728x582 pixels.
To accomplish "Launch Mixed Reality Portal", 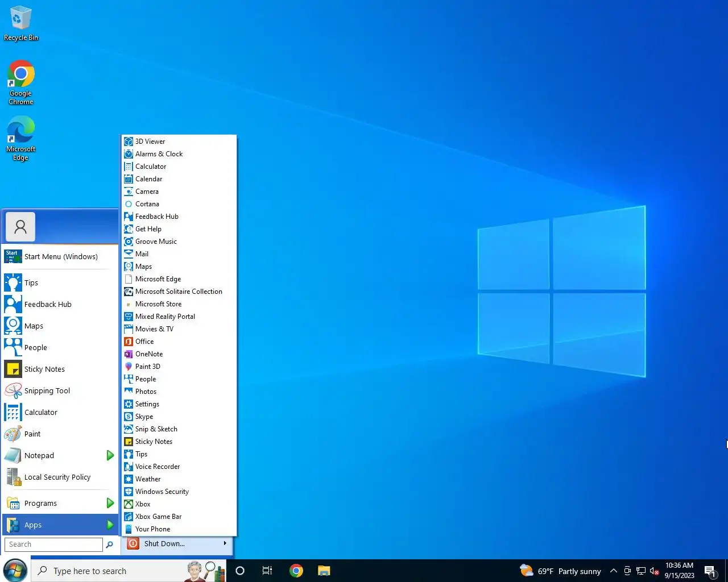I will [x=179, y=317].
